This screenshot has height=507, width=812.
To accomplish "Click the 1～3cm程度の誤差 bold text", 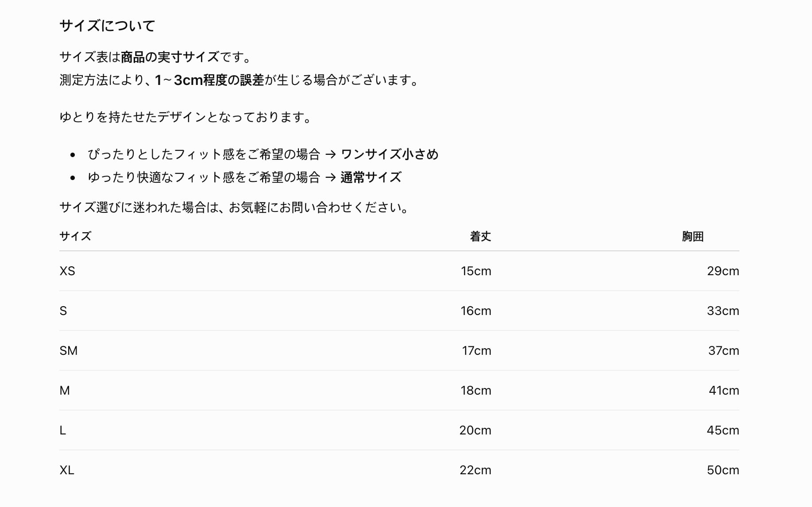I will (x=209, y=80).
